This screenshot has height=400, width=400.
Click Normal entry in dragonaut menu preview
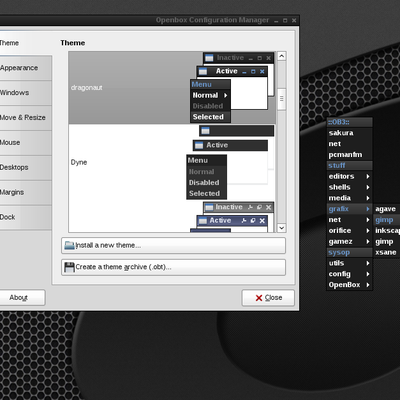pos(210,95)
